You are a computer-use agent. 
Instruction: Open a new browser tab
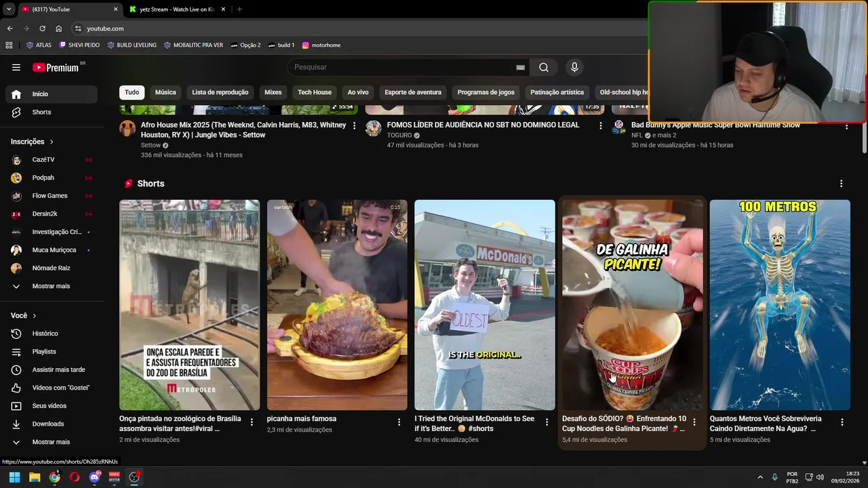click(239, 9)
